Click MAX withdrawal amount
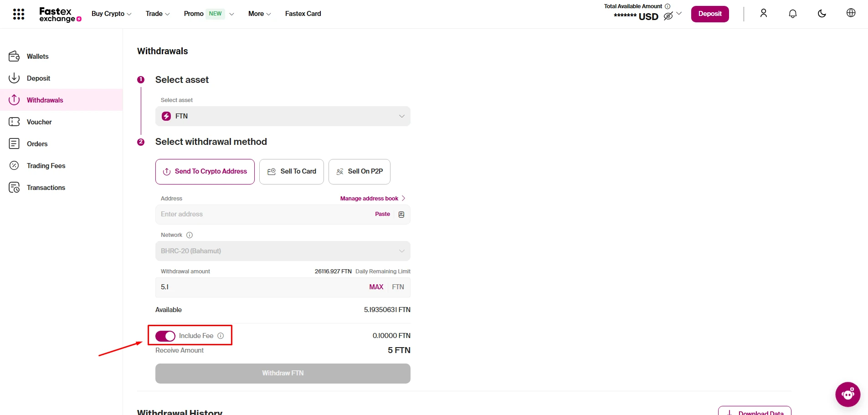 376,287
